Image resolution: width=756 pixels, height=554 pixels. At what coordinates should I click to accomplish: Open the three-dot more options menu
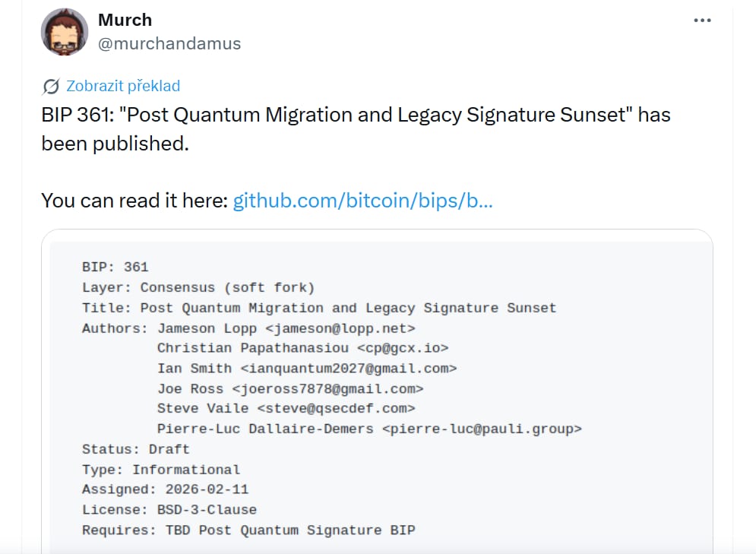point(702,21)
